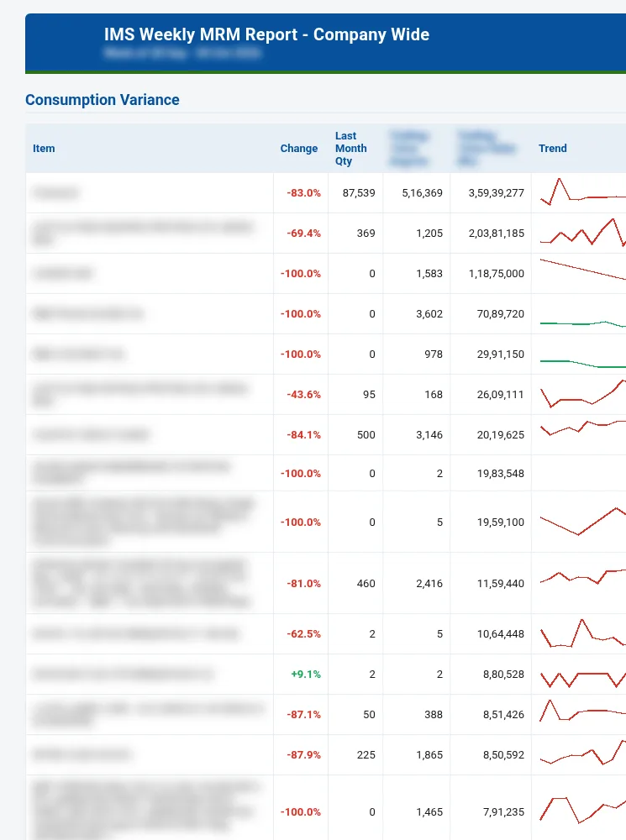The image size is (626, 840).
Task: Click the 19,59,100 value
Action: pyautogui.click(x=501, y=522)
